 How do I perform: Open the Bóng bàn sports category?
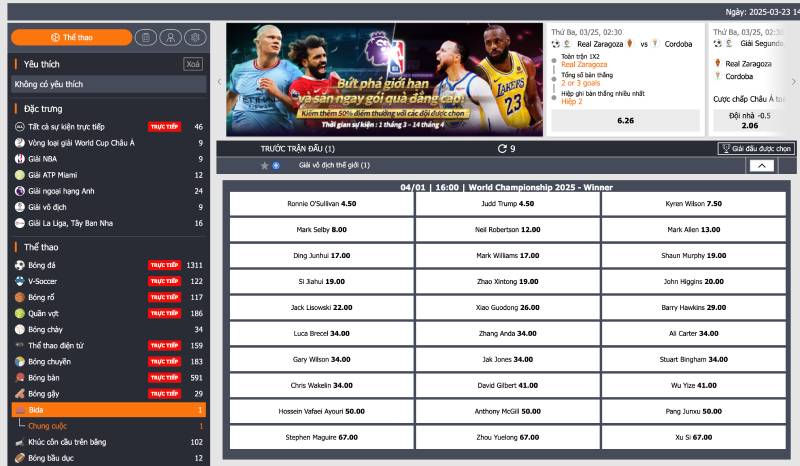(x=42, y=377)
